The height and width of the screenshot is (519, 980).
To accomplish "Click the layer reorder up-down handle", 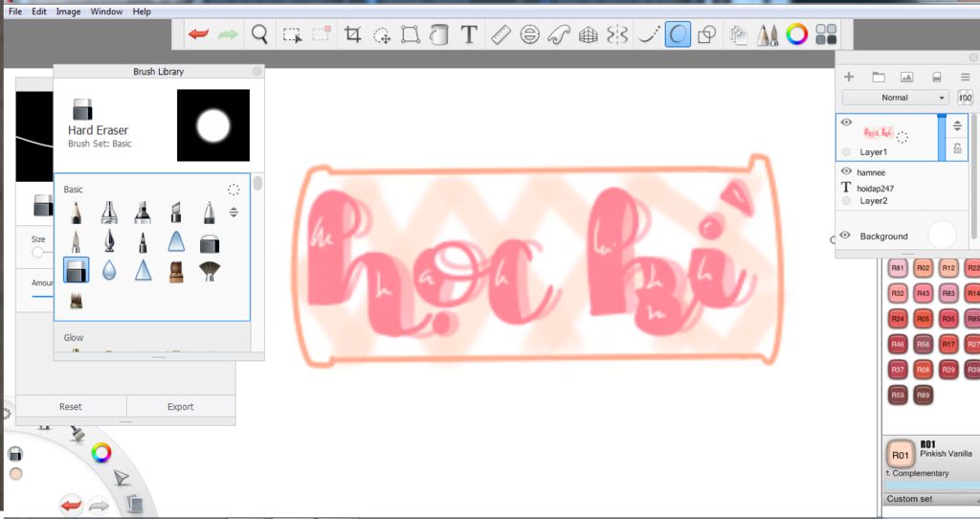I will [x=957, y=126].
